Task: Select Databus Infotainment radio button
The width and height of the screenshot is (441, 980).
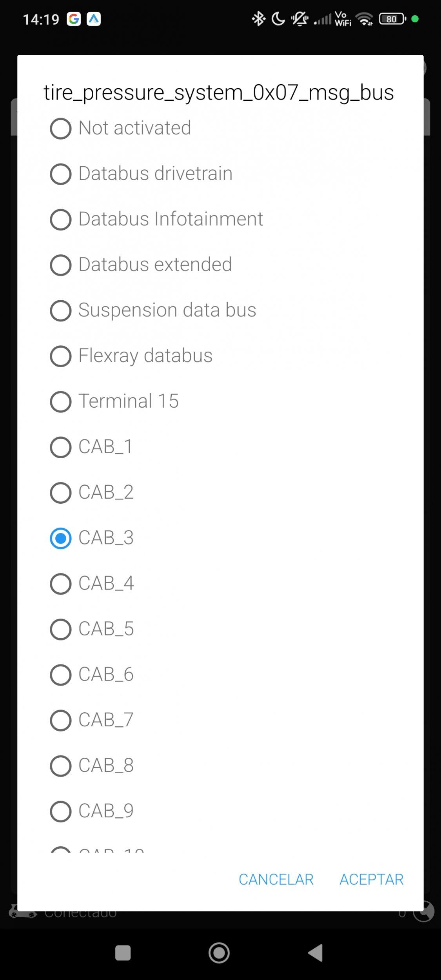Action: [x=61, y=220]
